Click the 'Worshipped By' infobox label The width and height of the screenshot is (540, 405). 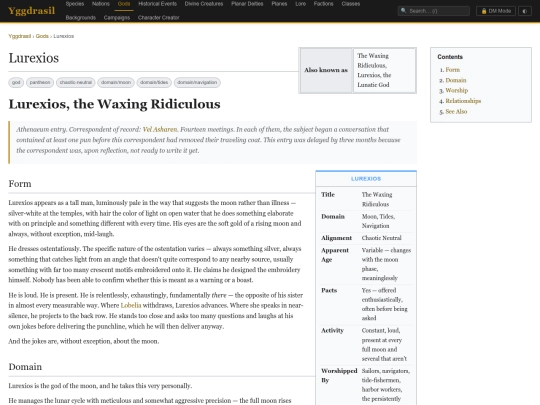339,375
